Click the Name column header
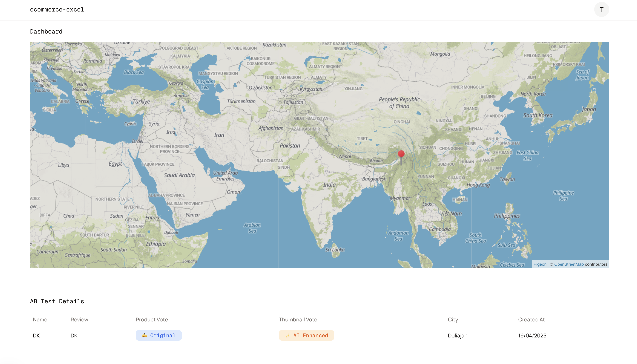 40,320
